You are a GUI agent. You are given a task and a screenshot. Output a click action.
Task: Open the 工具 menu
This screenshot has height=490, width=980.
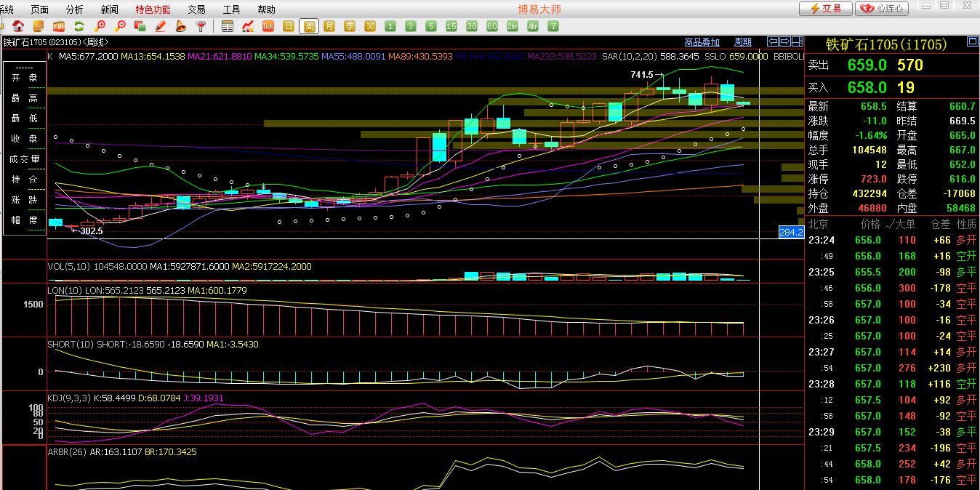231,9
